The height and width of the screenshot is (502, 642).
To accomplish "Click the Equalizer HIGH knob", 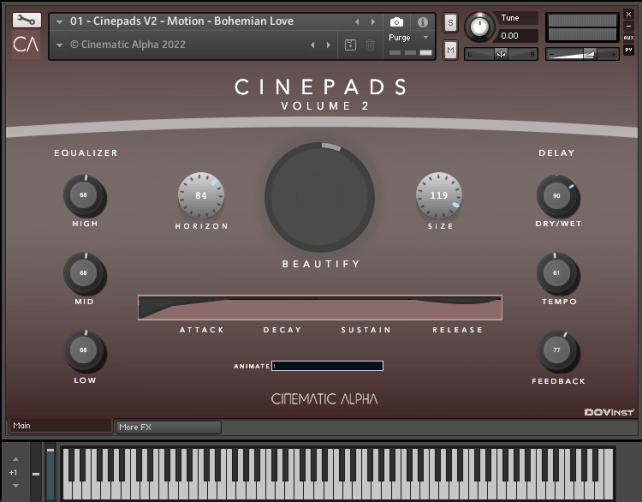I will 84,196.
